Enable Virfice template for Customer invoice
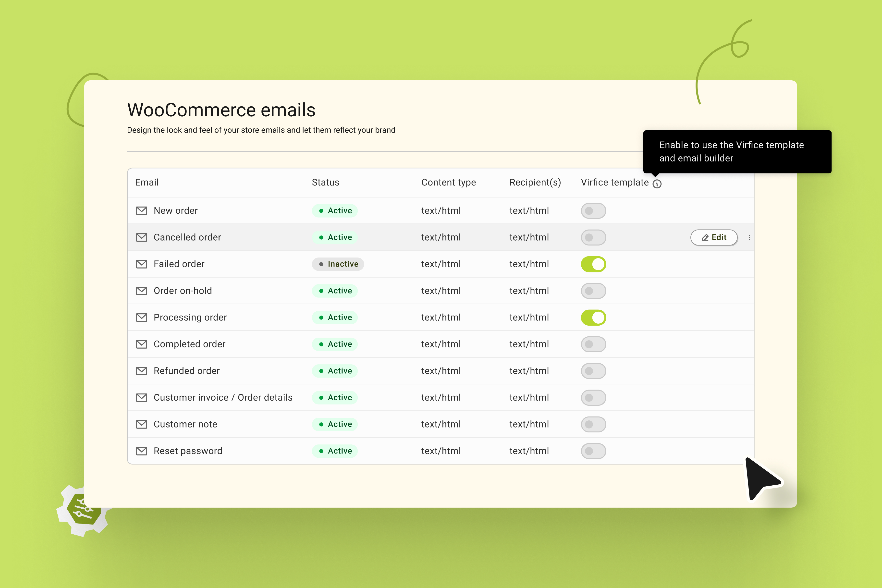 click(593, 397)
